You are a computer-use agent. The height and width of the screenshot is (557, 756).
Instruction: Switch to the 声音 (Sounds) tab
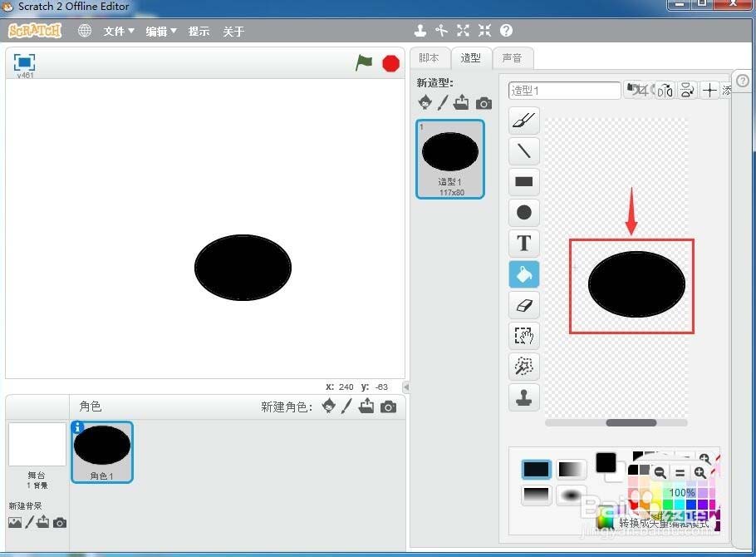[x=512, y=58]
